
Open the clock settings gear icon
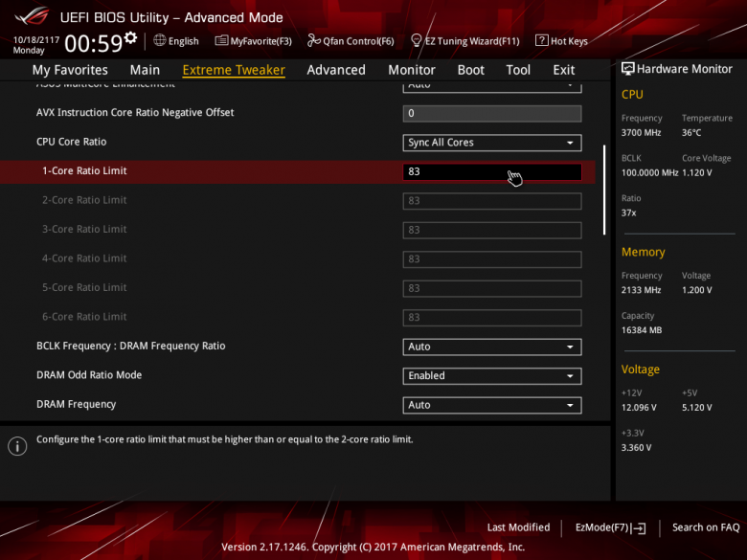pos(130,37)
